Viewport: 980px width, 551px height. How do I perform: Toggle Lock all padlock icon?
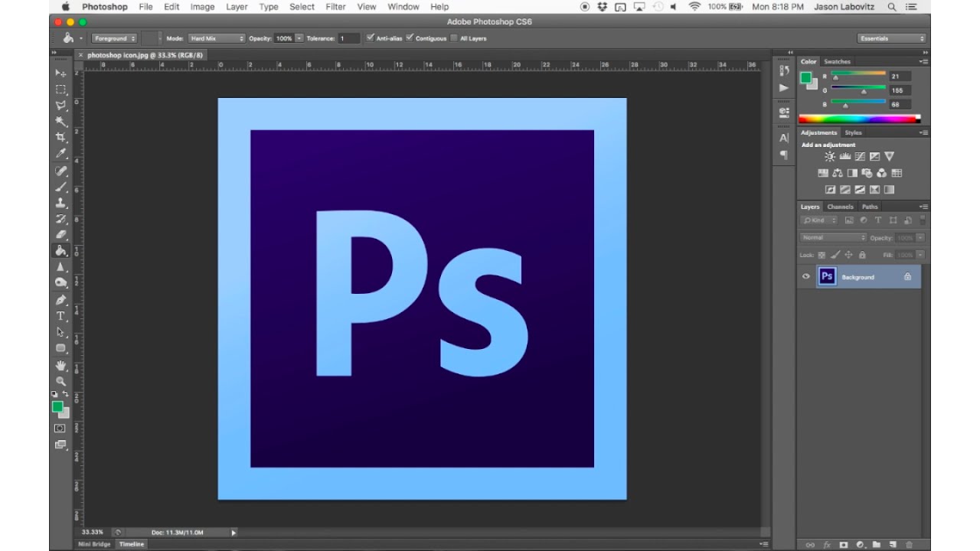pos(862,255)
